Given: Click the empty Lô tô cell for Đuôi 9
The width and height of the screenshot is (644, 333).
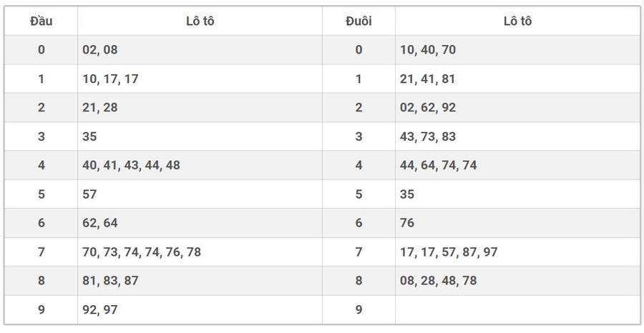Looking at the screenshot, I should pos(517,309).
